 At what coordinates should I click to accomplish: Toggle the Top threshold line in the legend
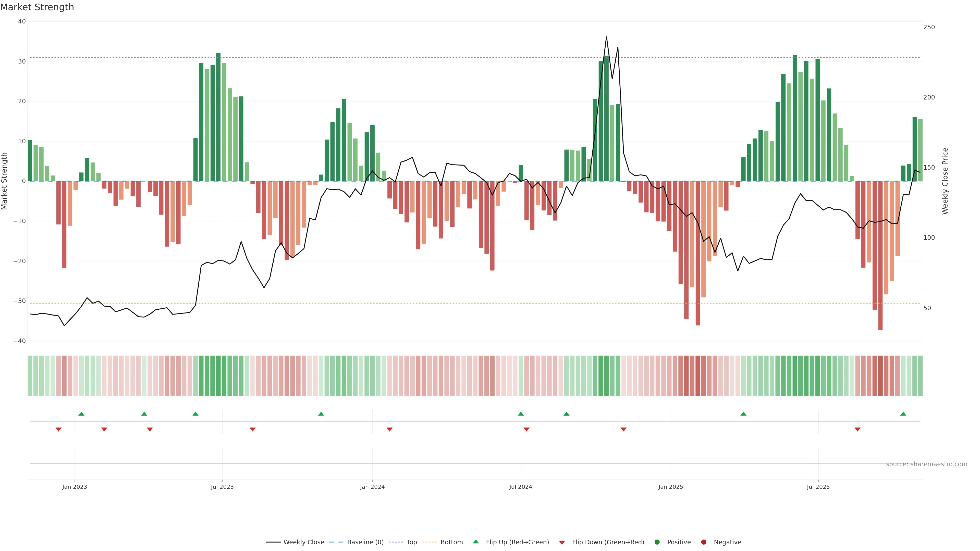[412, 542]
